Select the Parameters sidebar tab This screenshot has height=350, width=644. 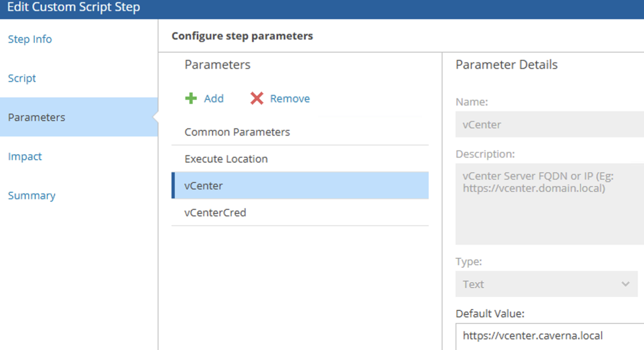coord(37,117)
